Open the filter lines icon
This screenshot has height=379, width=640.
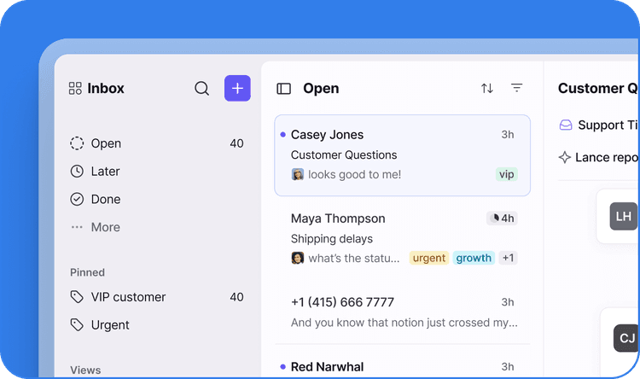517,88
